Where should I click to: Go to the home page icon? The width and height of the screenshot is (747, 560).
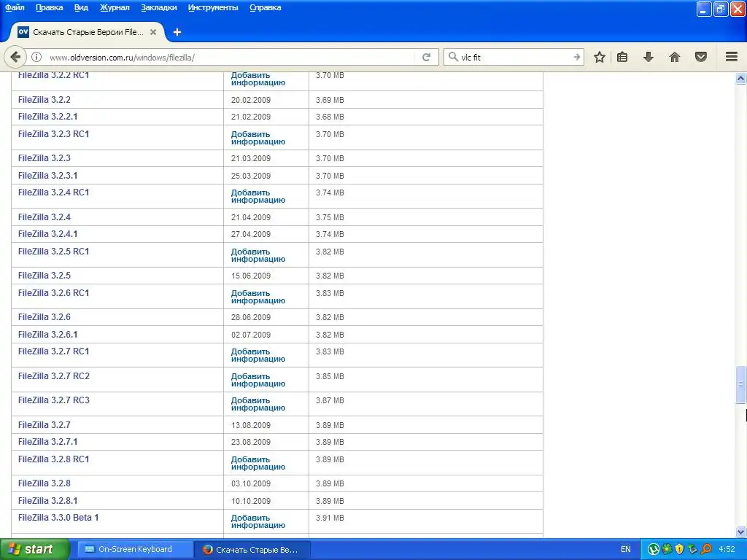675,57
